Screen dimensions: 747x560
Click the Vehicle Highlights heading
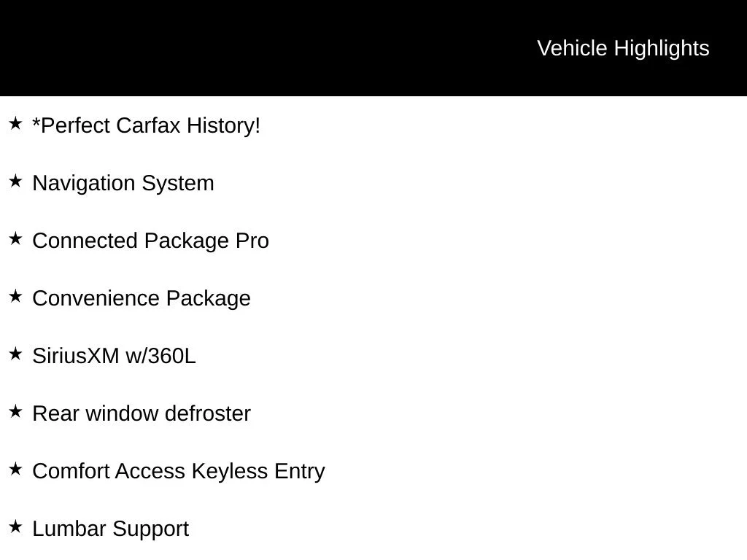(623, 49)
